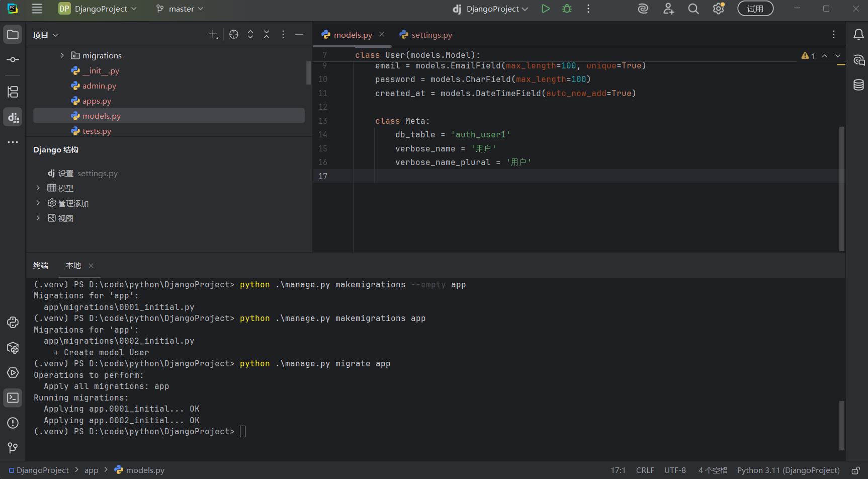Open editor tabs options menu
Image resolution: width=868 pixels, height=479 pixels.
(834, 34)
